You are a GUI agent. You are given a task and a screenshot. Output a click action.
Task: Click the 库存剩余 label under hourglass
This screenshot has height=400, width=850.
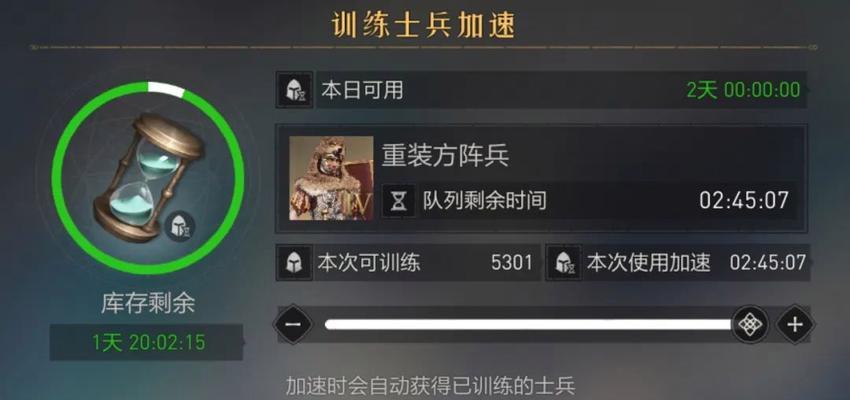147,304
